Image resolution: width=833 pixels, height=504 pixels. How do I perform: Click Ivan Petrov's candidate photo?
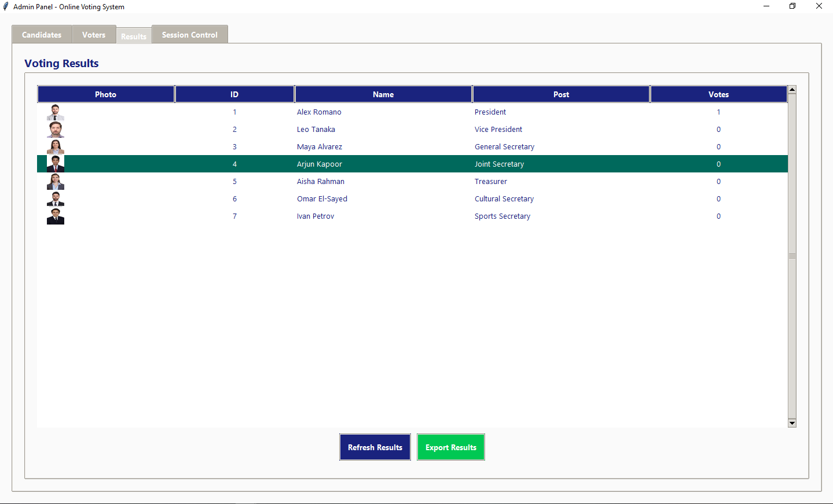click(55, 216)
